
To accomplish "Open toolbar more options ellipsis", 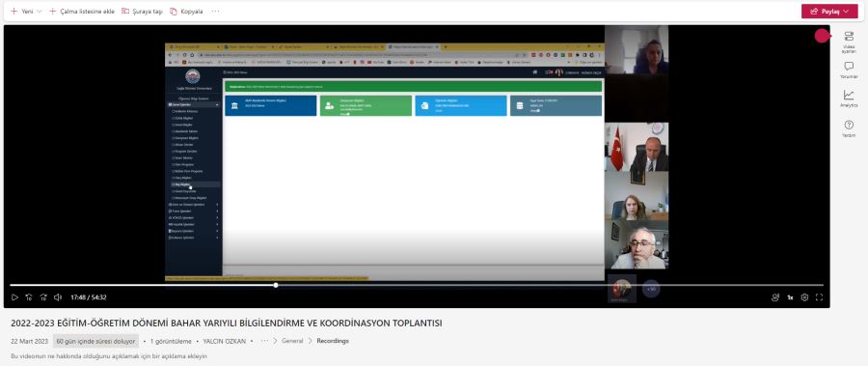I will (215, 11).
